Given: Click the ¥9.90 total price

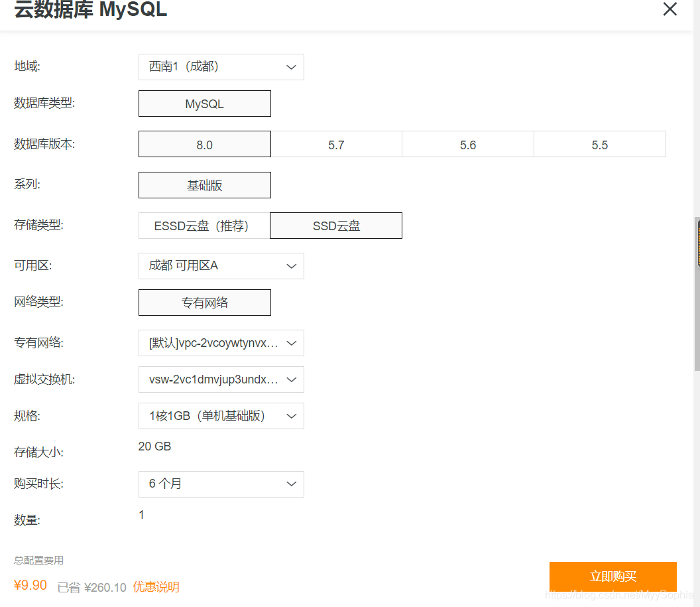Looking at the screenshot, I should [x=30, y=585].
